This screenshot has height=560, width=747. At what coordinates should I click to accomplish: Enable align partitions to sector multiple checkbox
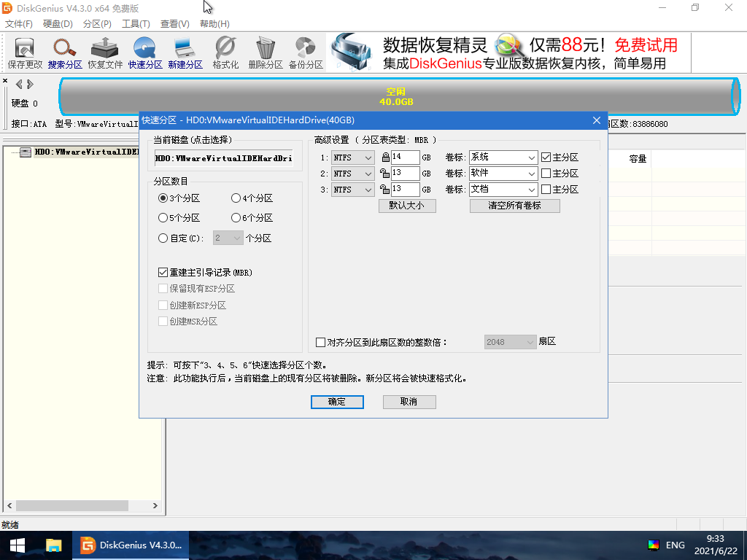321,343
